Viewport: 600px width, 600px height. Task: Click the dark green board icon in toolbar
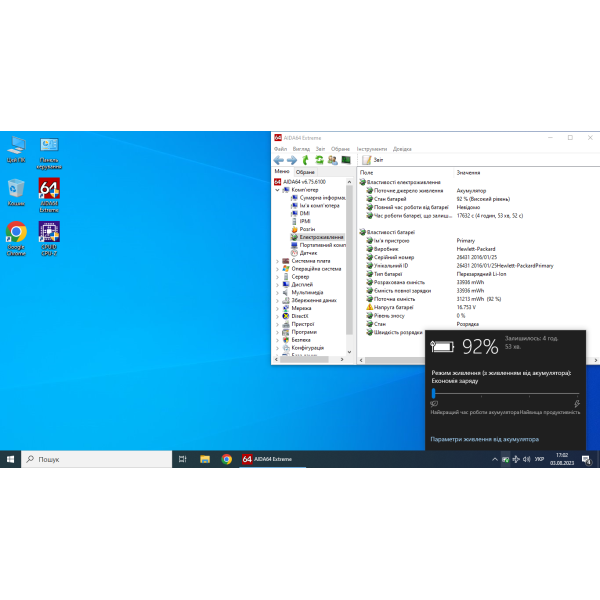pyautogui.click(x=346, y=160)
